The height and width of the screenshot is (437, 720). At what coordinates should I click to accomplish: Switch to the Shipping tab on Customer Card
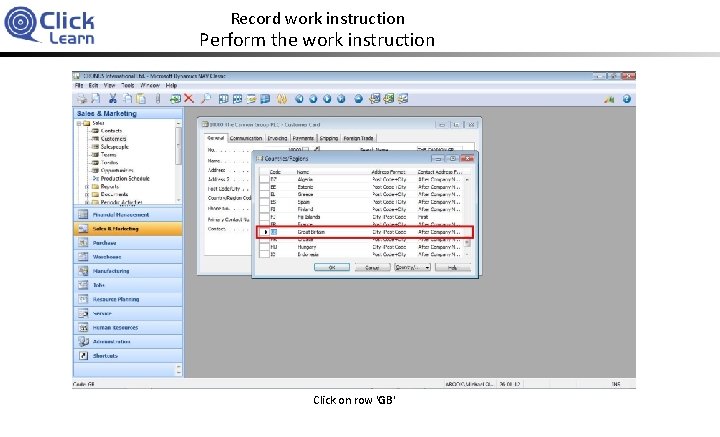coord(329,138)
